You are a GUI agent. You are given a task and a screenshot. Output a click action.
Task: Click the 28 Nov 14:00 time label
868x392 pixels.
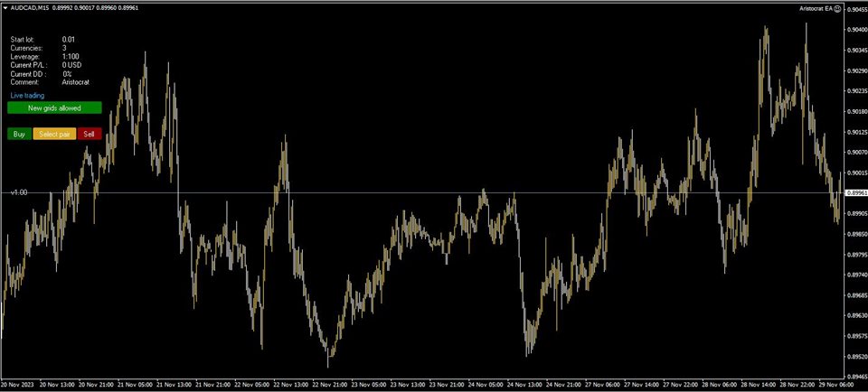pos(759,384)
